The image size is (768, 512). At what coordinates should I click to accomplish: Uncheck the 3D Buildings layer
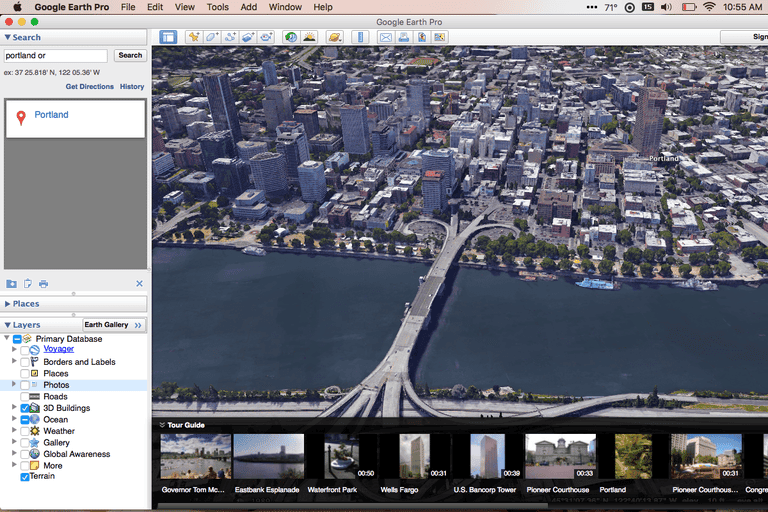tap(24, 408)
